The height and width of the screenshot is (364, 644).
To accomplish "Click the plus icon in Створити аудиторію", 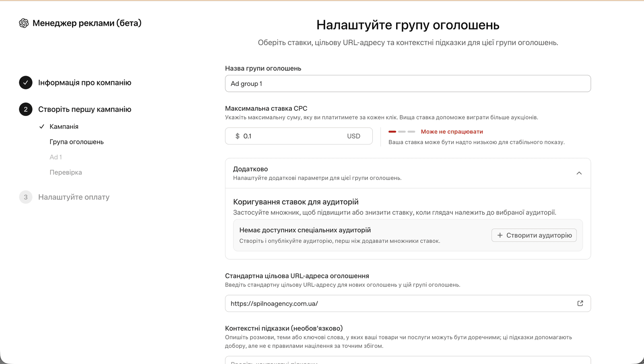I will click(x=500, y=235).
